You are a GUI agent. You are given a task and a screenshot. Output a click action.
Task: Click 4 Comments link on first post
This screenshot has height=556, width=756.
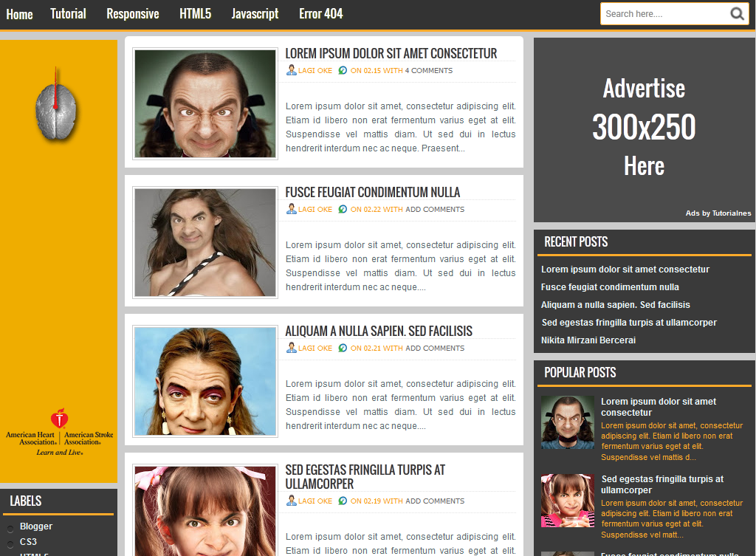[x=429, y=70]
